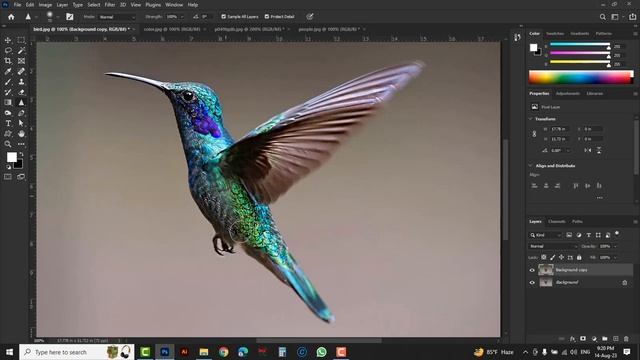Open the Image menu

tap(45, 5)
